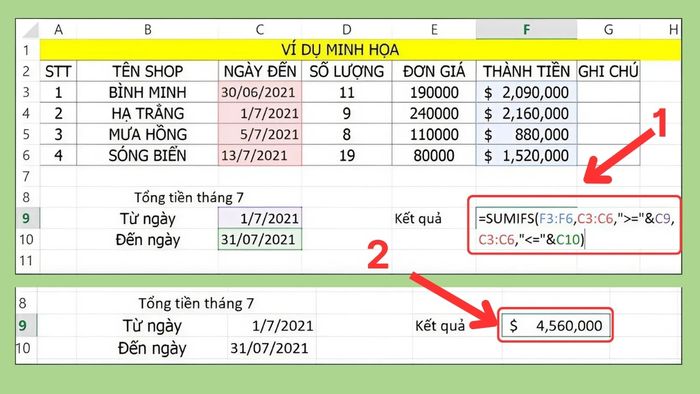The image size is (700, 394).
Task: Select the 'HẠ TRẮNG' shop cell
Action: click(x=148, y=113)
